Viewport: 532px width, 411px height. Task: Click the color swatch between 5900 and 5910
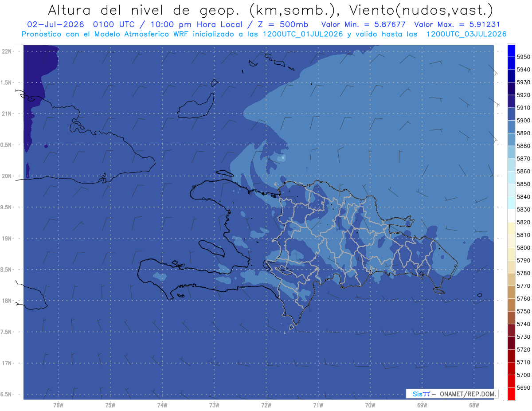click(x=511, y=114)
